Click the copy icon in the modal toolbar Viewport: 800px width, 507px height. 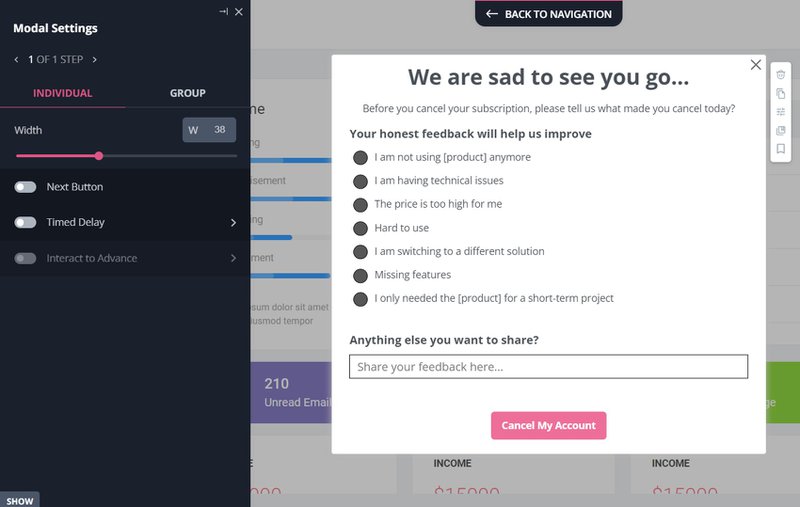coord(781,93)
